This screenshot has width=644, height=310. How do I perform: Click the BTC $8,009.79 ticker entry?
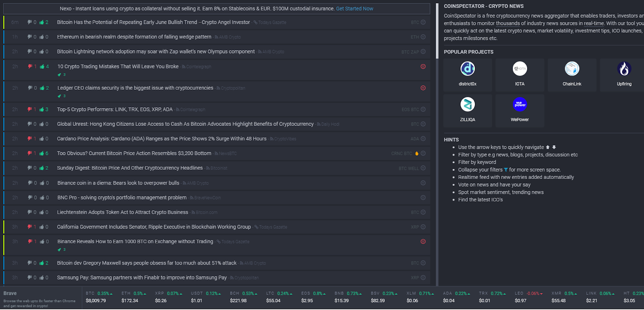click(99, 297)
